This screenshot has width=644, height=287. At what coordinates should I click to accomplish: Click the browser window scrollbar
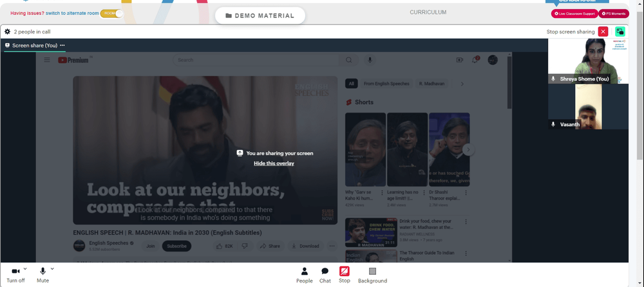pos(640,86)
